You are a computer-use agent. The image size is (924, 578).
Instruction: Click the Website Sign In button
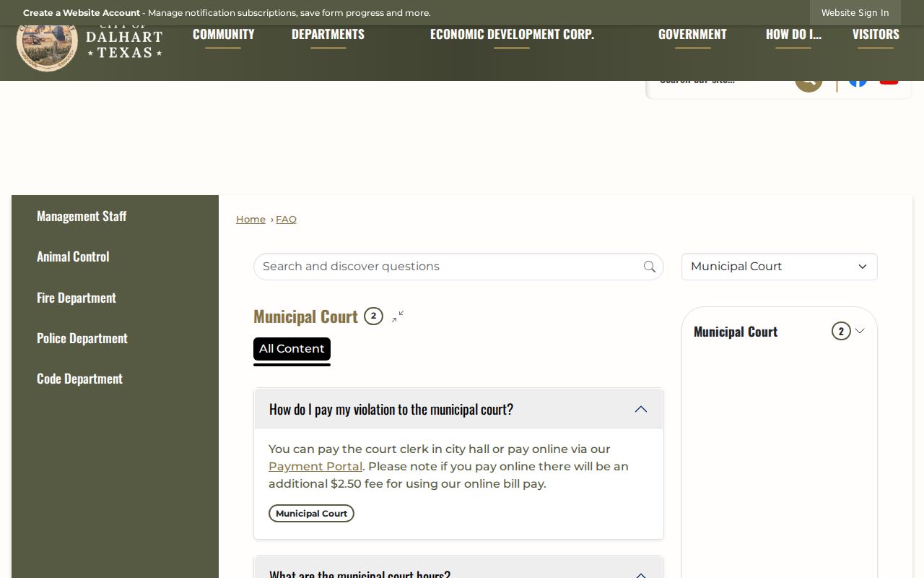click(x=855, y=13)
